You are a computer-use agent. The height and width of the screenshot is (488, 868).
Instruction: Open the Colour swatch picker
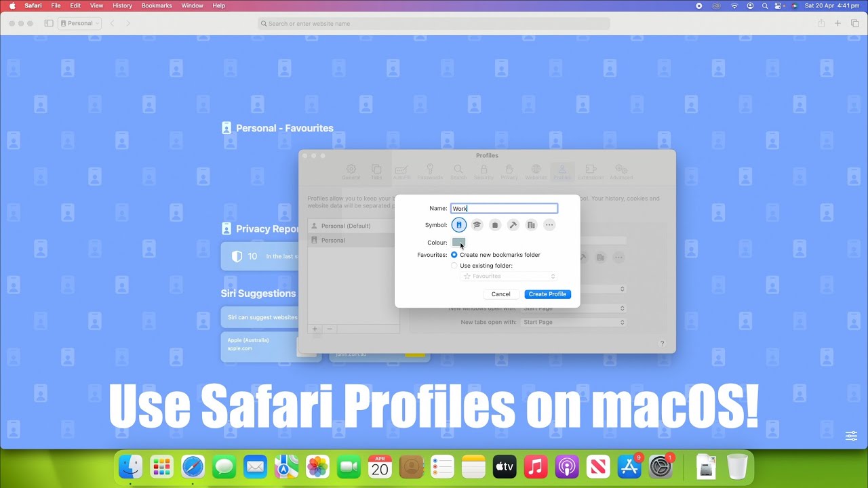[458, 243]
